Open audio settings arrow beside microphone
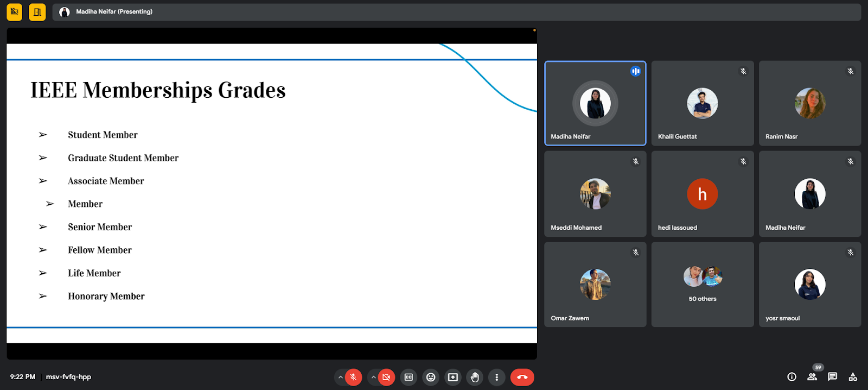Viewport: 868px width, 390px height. click(x=340, y=377)
